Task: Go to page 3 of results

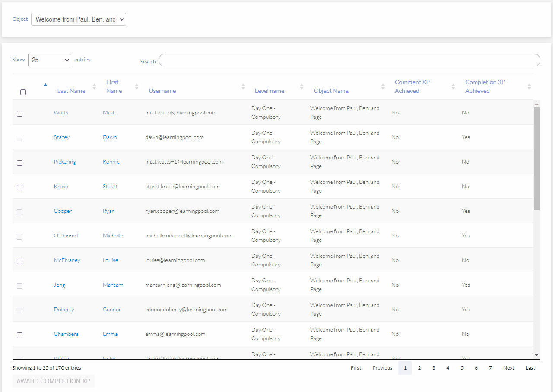Action: coord(433,367)
